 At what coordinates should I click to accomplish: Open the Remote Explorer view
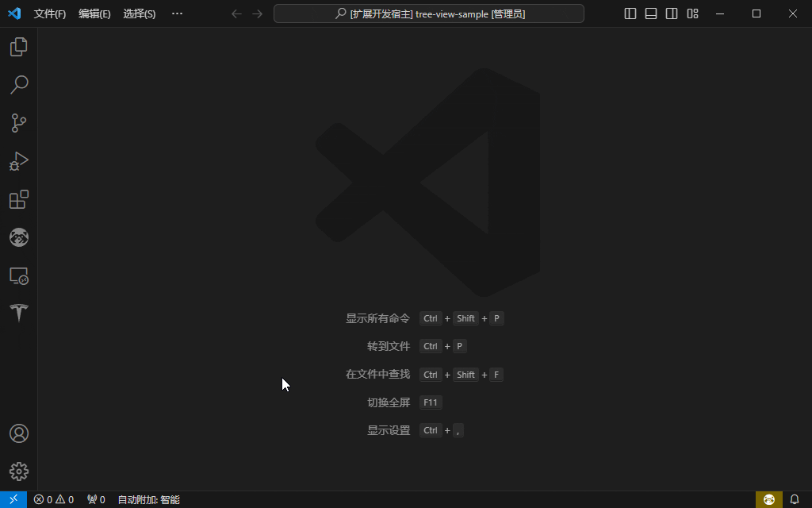point(19,275)
